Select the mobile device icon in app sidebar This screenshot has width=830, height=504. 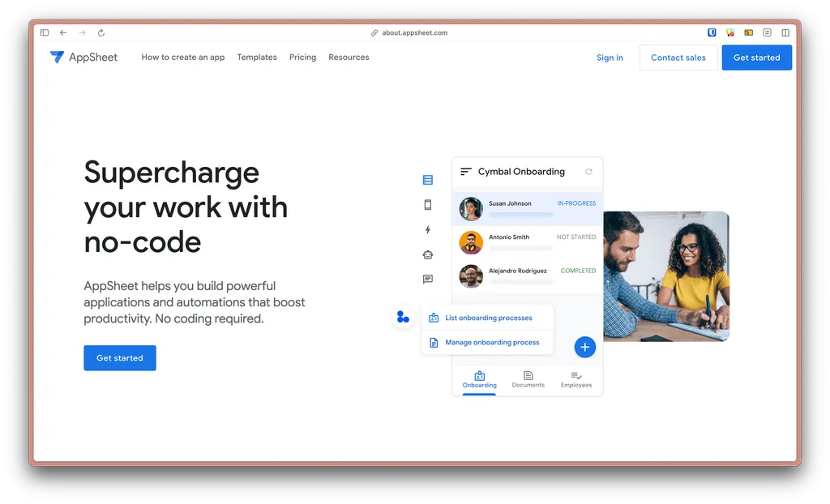[x=427, y=204]
